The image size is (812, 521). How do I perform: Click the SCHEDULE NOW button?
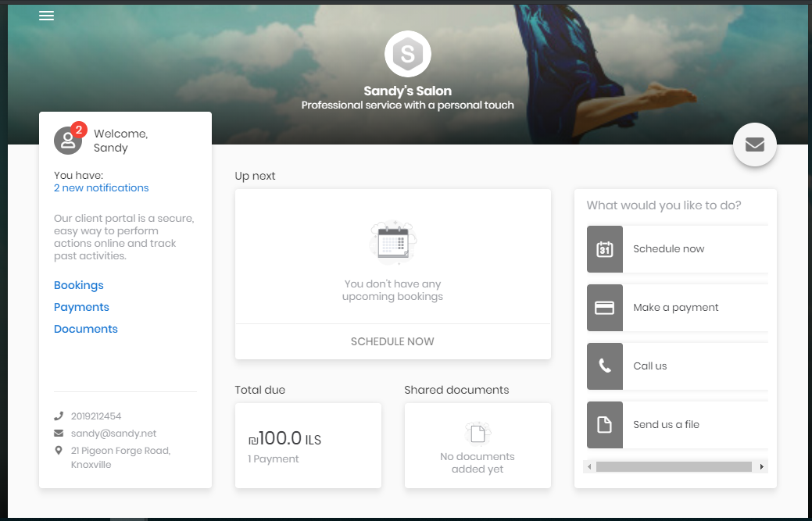[x=392, y=341]
